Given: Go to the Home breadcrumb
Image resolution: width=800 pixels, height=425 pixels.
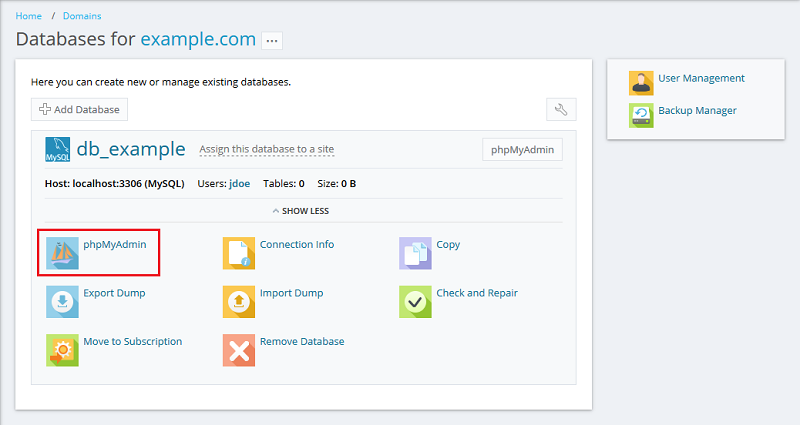Looking at the screenshot, I should (x=29, y=16).
